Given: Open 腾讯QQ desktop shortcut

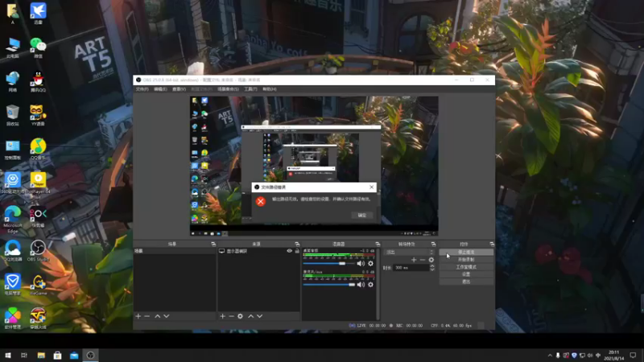Looking at the screenshot, I should pos(38,82).
